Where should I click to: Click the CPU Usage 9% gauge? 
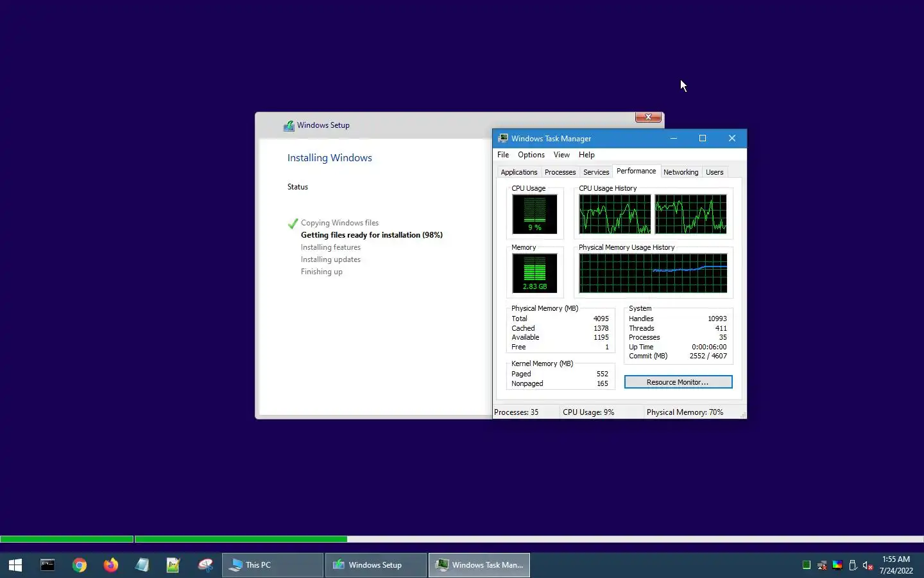535,214
